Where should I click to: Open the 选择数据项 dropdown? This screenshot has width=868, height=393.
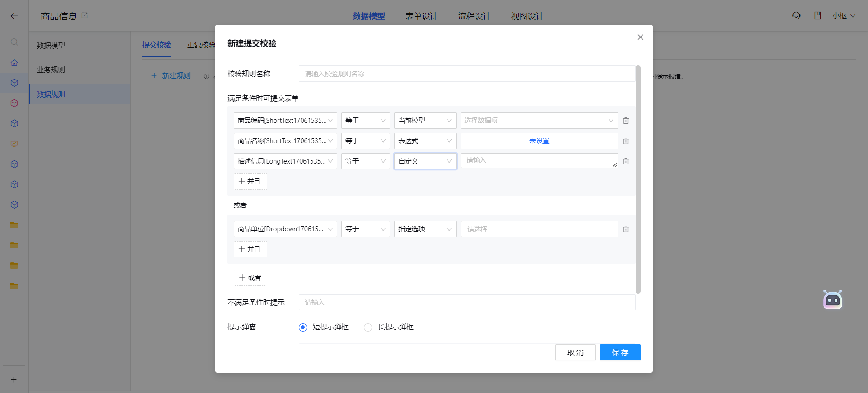(539, 121)
